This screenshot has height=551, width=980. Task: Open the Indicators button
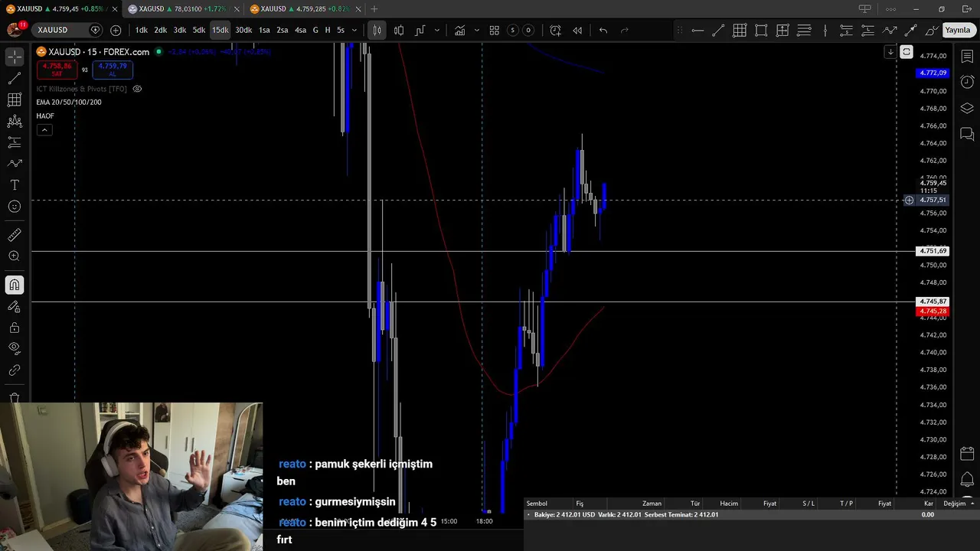(x=459, y=30)
